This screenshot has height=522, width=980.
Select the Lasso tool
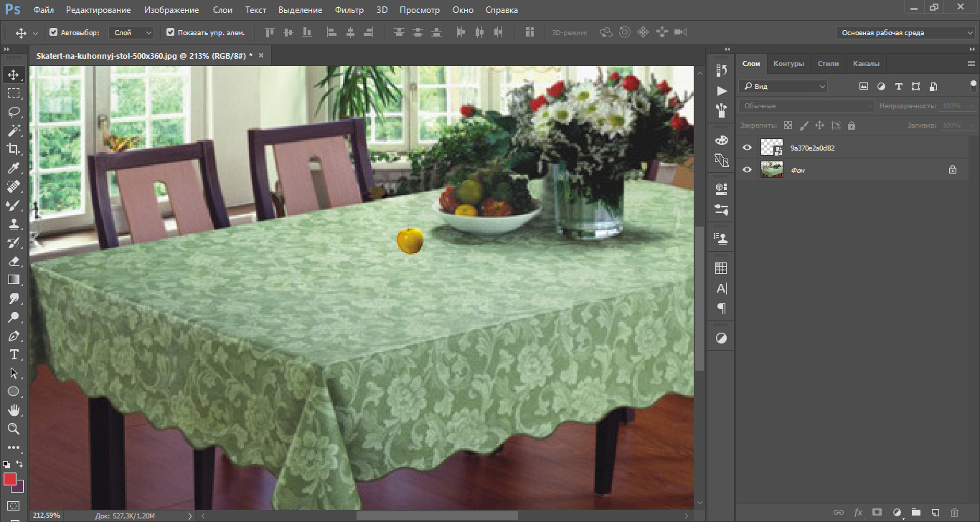point(14,112)
